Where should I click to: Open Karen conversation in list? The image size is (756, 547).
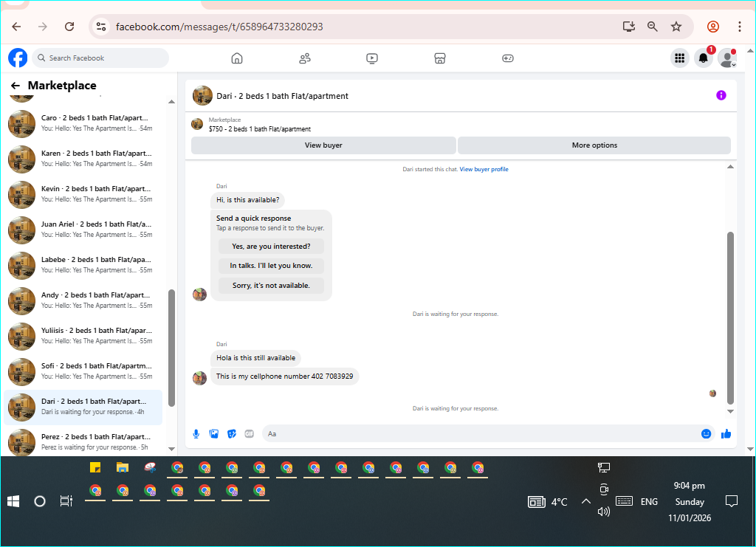[83, 159]
